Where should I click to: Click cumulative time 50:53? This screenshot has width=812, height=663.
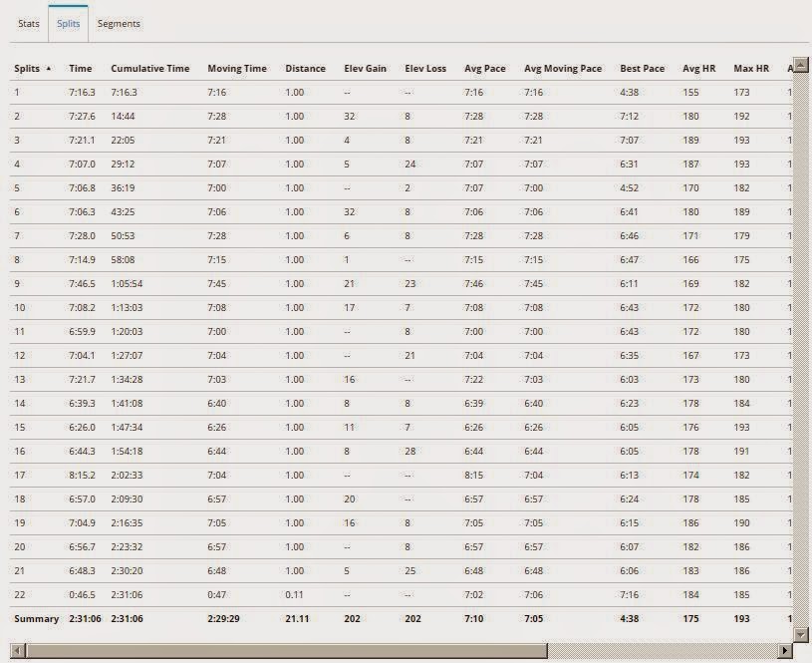pos(123,236)
